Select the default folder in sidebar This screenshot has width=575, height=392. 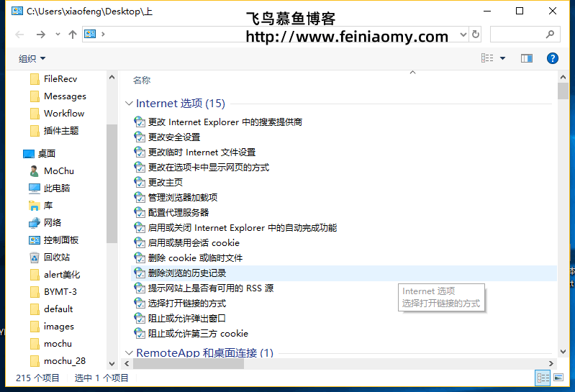pos(52,309)
